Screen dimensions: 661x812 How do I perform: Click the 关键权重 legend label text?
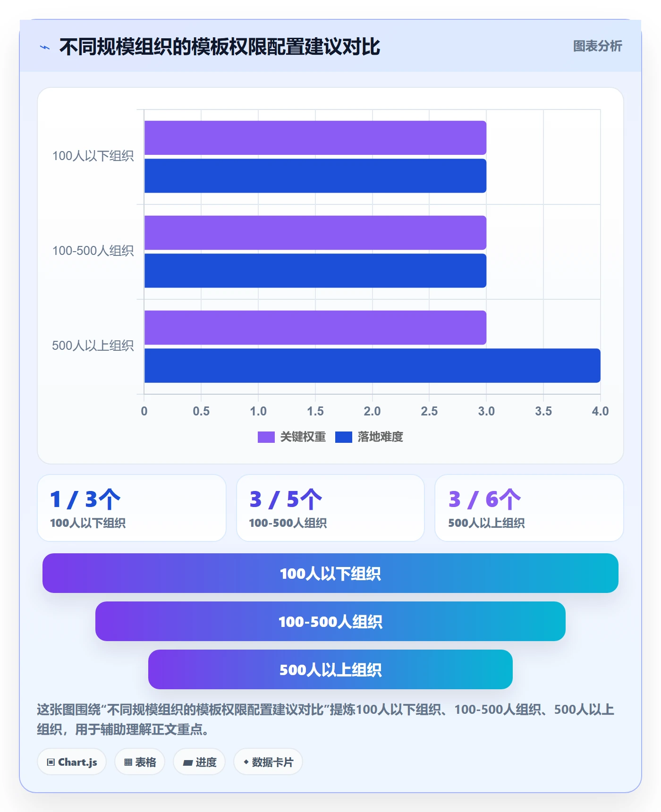(303, 437)
